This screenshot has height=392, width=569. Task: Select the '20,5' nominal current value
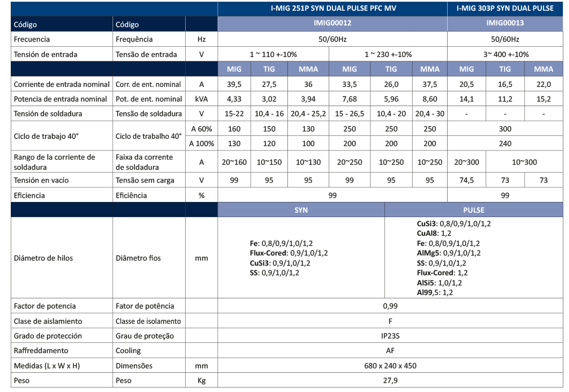tap(466, 85)
